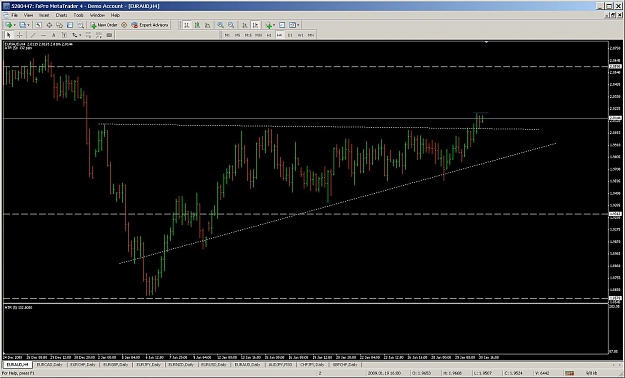Image resolution: width=625 pixels, height=378 pixels.
Task: Switch to the EURJPY,Daily chart tab
Action: coord(149,364)
